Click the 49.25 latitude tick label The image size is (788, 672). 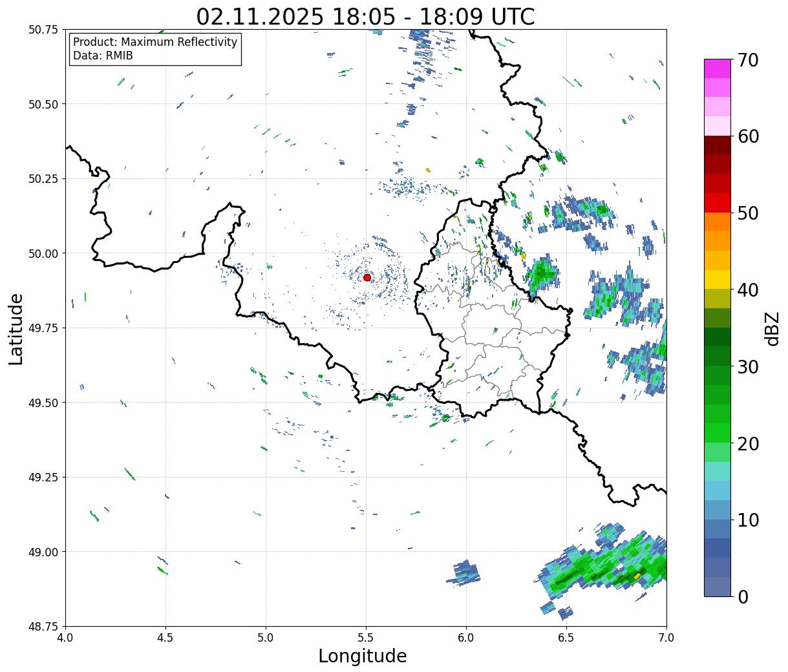click(43, 478)
